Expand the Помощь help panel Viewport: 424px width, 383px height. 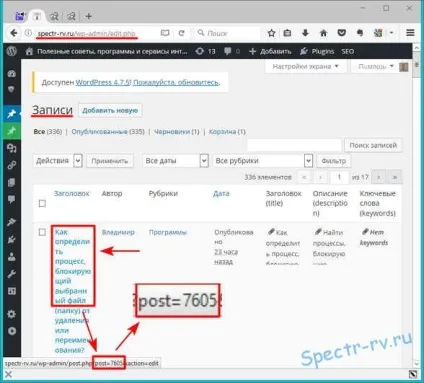click(376, 66)
